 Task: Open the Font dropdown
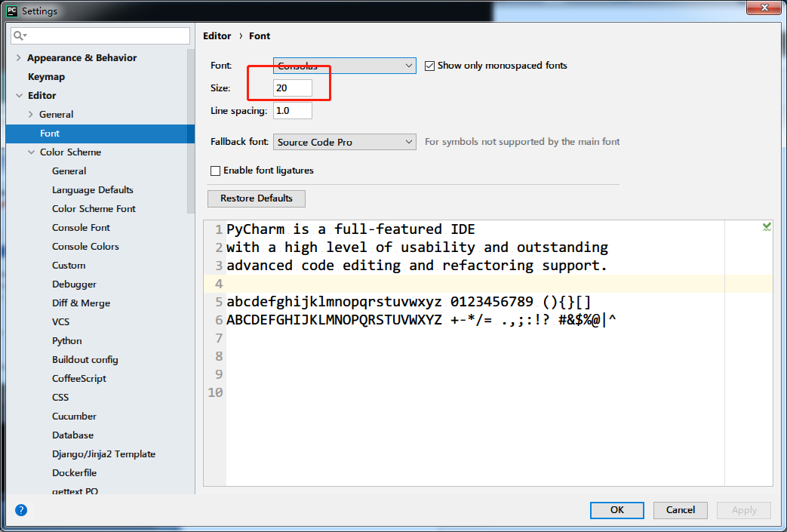tap(344, 65)
